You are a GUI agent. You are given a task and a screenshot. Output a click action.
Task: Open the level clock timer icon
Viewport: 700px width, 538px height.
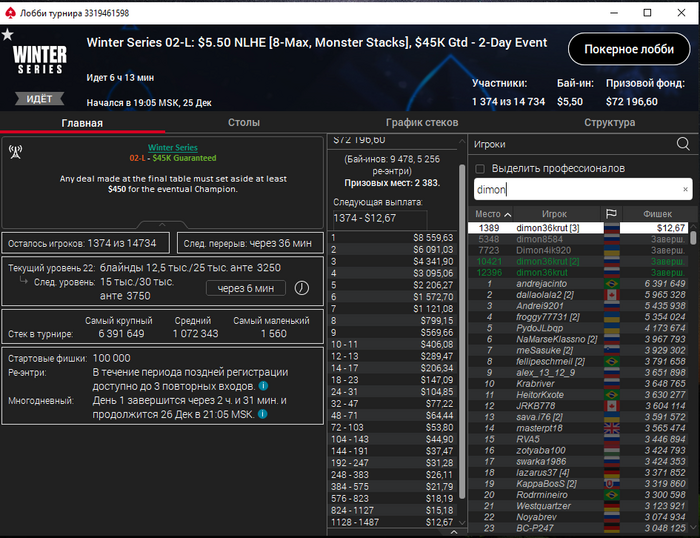301,288
